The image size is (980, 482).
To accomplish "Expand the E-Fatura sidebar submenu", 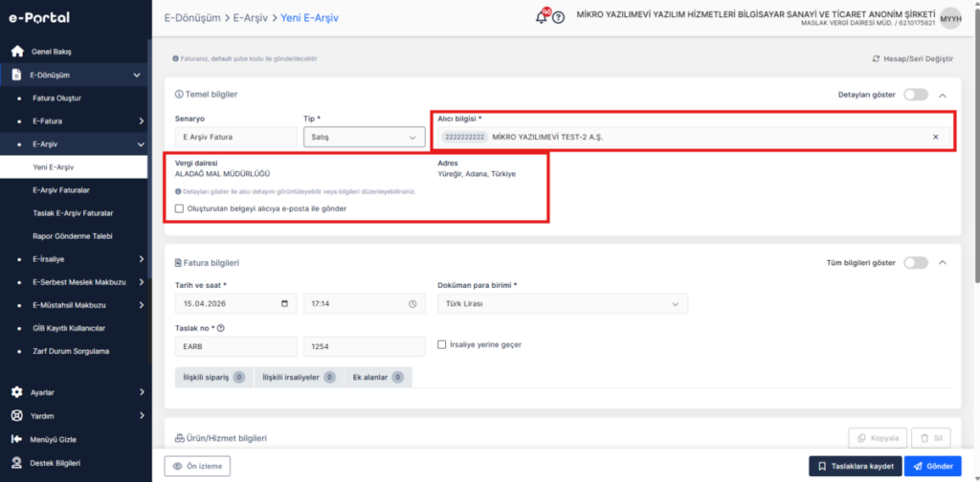I will 142,121.
